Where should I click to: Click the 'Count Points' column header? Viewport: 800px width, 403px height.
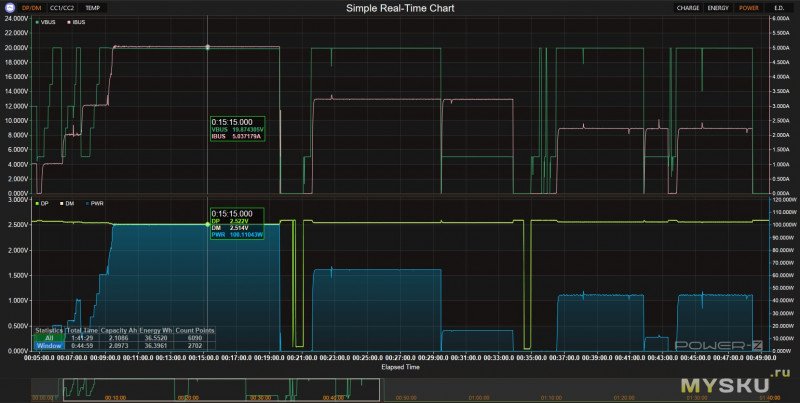pyautogui.click(x=195, y=331)
